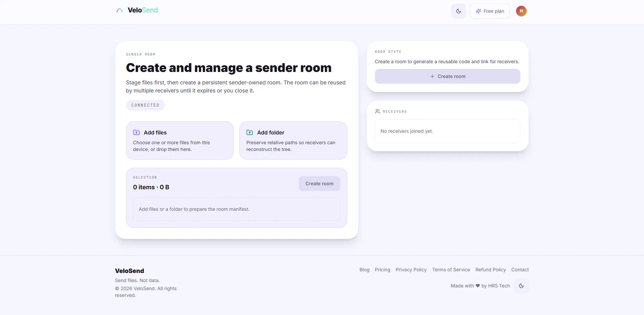644x315 pixels.
Task: Open the VeloSend home wordmark in header
Action: 143,10
